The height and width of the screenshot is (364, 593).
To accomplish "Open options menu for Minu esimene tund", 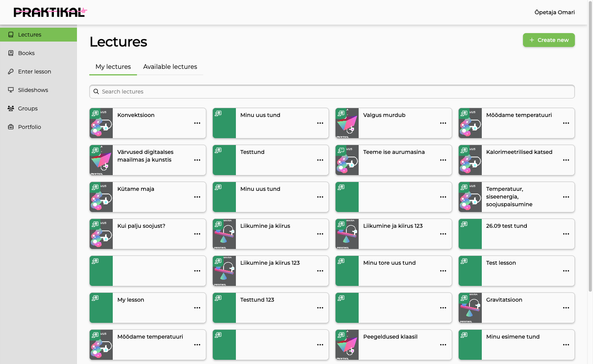I will click(566, 345).
